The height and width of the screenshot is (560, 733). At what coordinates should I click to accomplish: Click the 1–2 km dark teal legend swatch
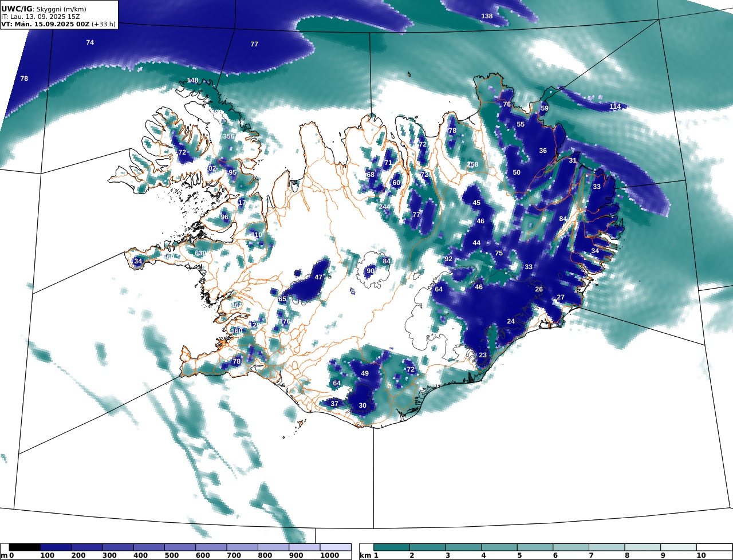click(392, 547)
